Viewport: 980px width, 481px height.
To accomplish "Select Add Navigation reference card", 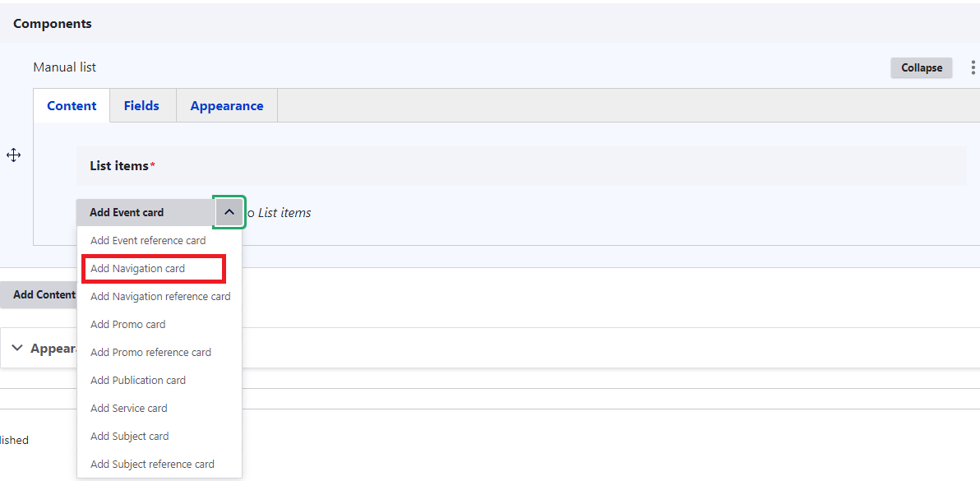I will [160, 297].
